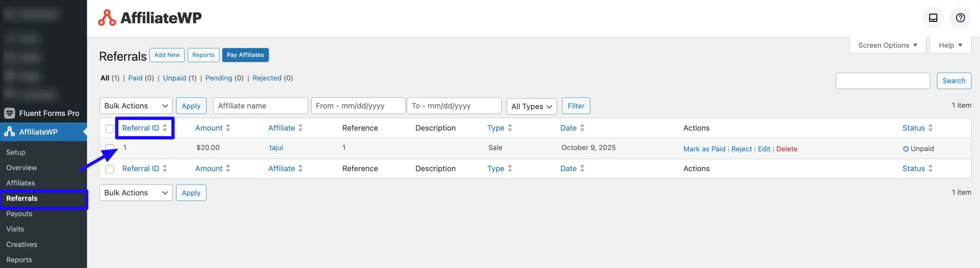Select the checkbox for referral row 1
The height and width of the screenshot is (268, 980).
[x=109, y=148]
